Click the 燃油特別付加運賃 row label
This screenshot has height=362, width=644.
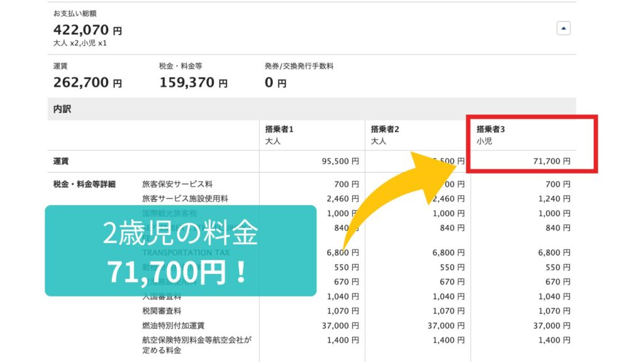coord(173,325)
